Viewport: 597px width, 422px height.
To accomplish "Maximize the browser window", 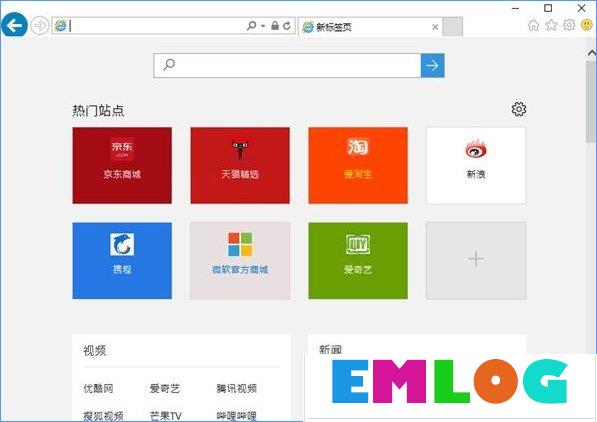I will (x=548, y=8).
